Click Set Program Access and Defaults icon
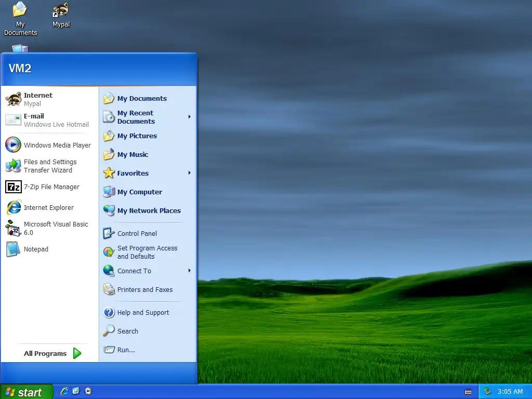Screen dimensions: 532x399 109,252
